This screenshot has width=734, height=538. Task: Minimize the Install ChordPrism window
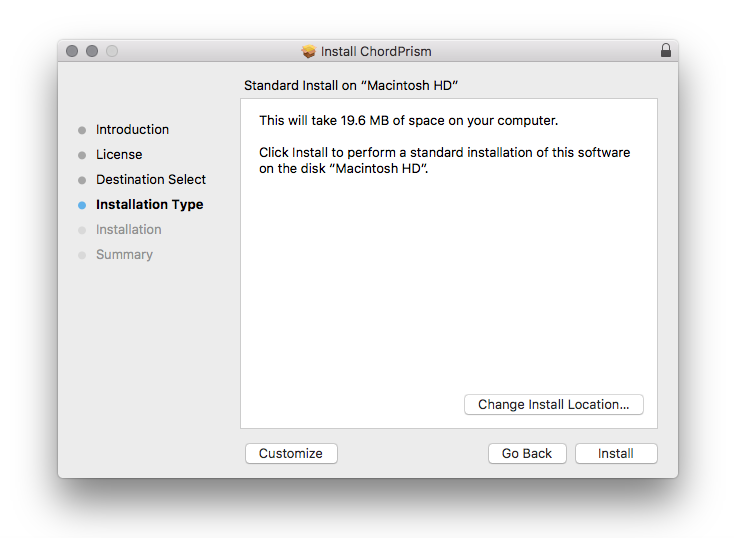pyautogui.click(x=92, y=51)
